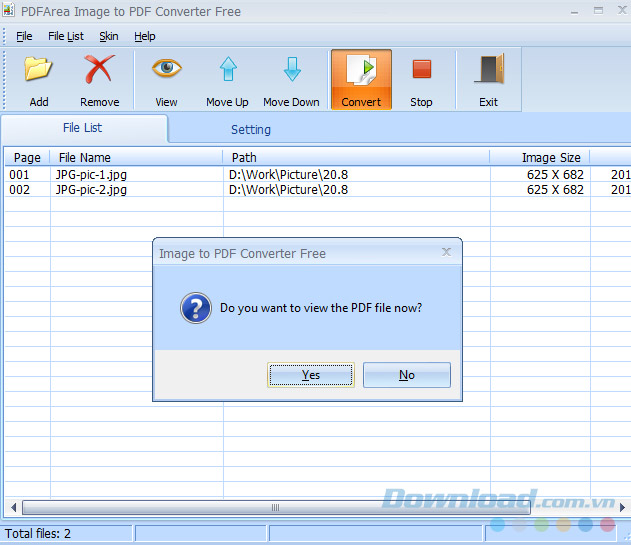Click the app icon in the title bar
Image resolution: width=631 pixels, height=545 pixels.
(x=8, y=10)
